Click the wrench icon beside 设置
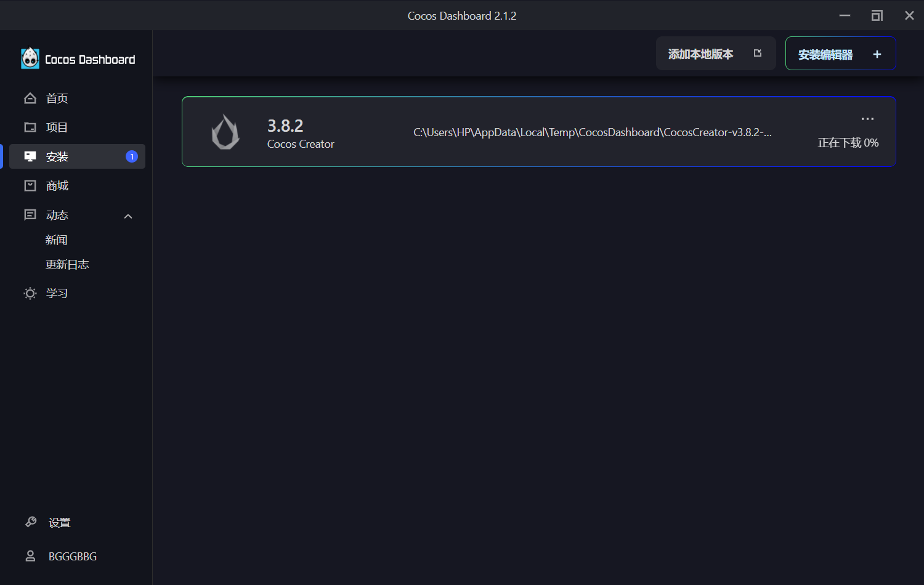924x585 pixels. click(31, 522)
